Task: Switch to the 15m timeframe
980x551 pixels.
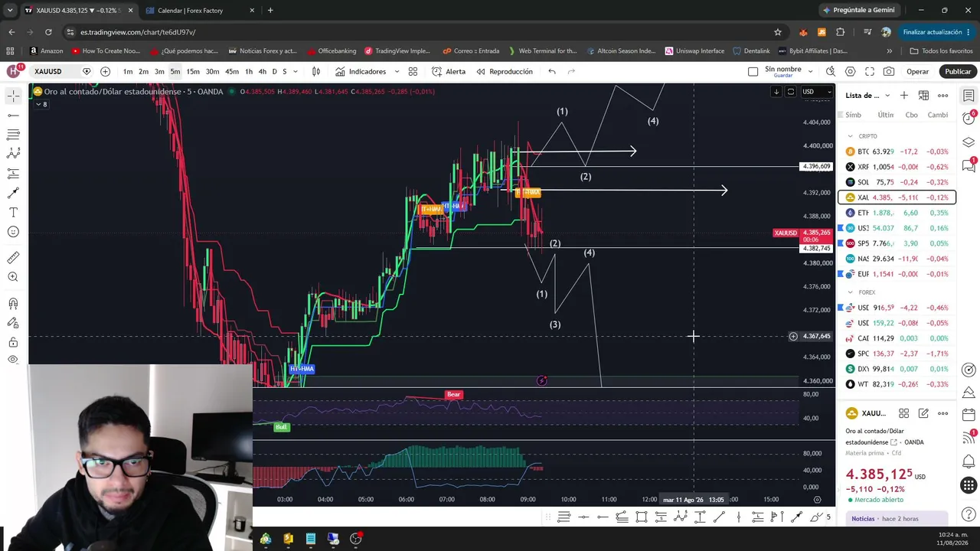Action: [193, 71]
